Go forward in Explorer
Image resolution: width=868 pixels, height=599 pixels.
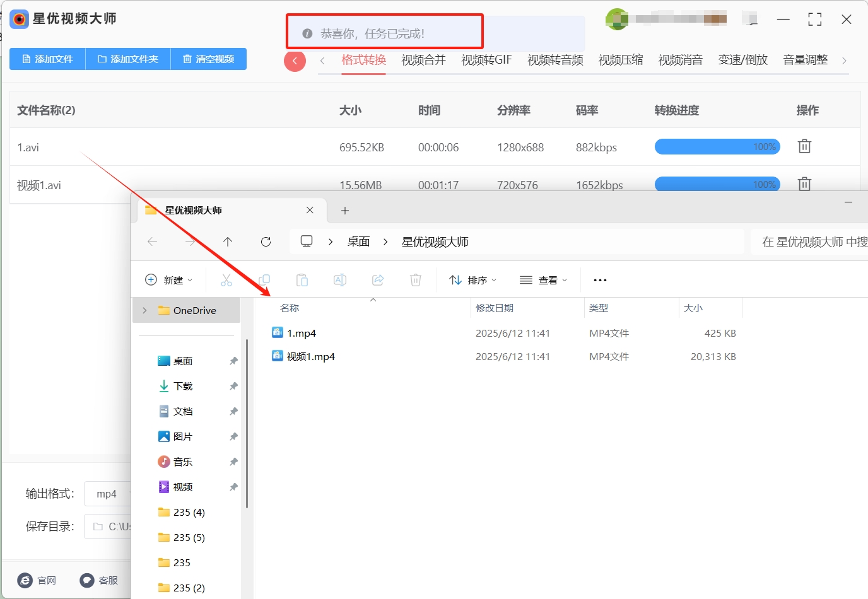point(190,241)
